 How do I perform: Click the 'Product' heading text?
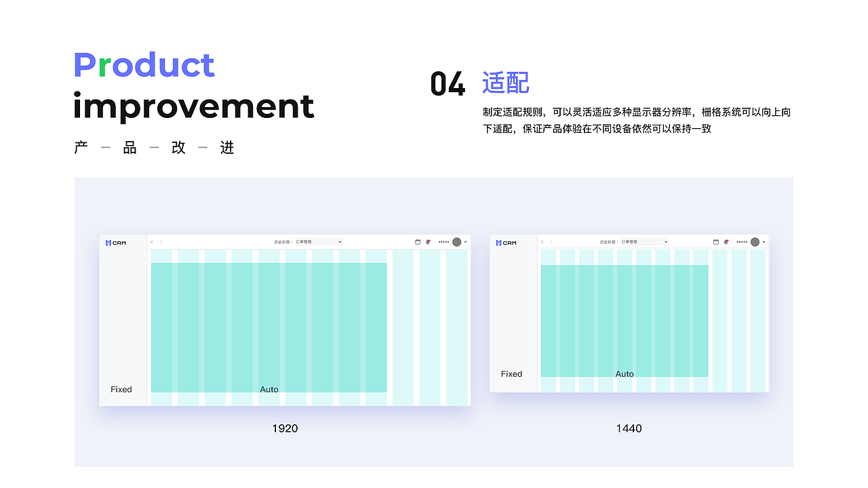[x=144, y=65]
